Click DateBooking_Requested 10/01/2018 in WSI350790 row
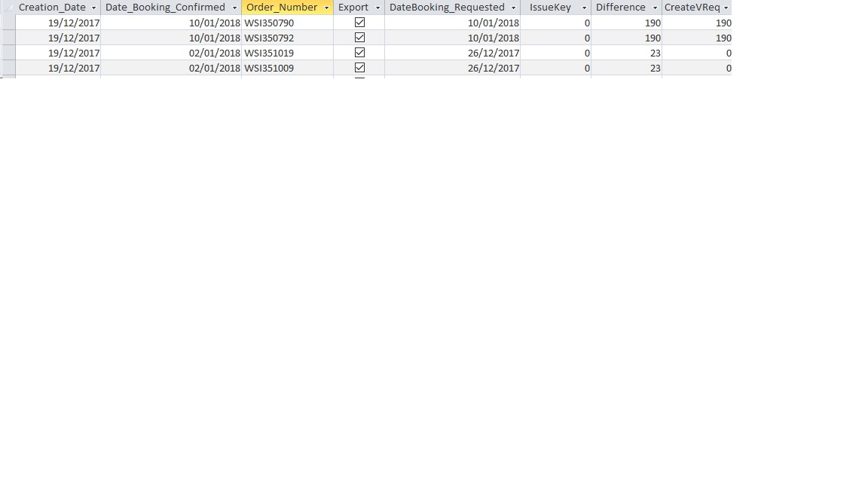The image size is (868, 488). coord(452,23)
